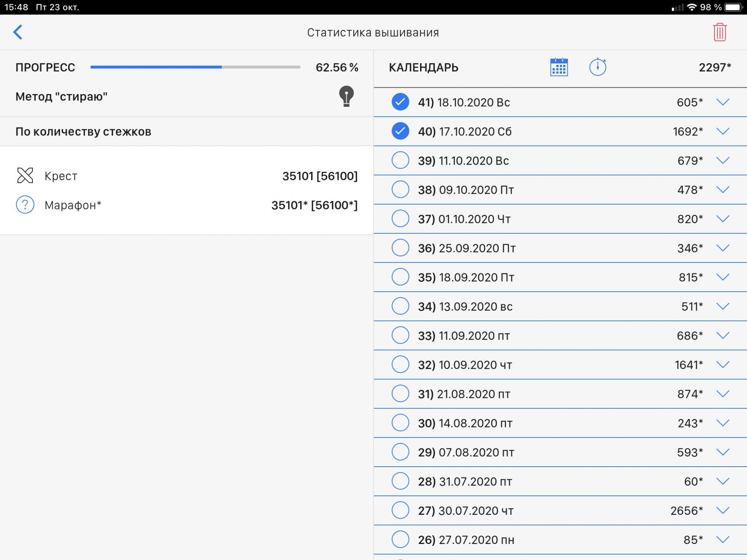The width and height of the screenshot is (747, 560).
Task: Tap the Крест 35101 [56100] row
Action: [187, 176]
